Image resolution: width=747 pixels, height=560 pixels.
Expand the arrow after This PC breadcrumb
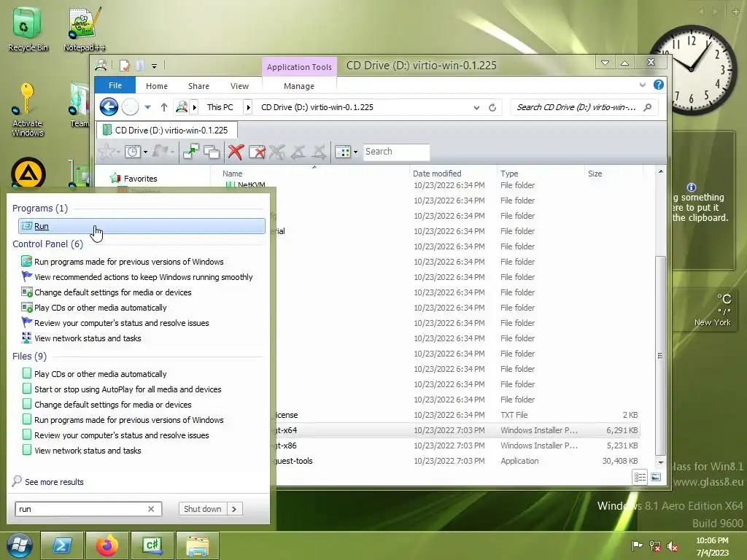248,107
